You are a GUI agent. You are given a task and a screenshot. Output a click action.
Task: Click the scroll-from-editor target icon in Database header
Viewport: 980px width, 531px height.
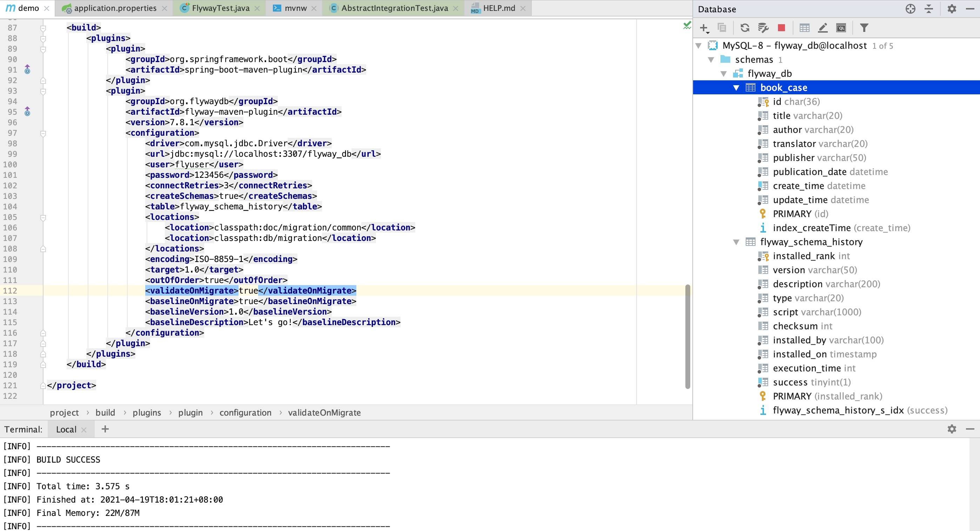tap(911, 9)
